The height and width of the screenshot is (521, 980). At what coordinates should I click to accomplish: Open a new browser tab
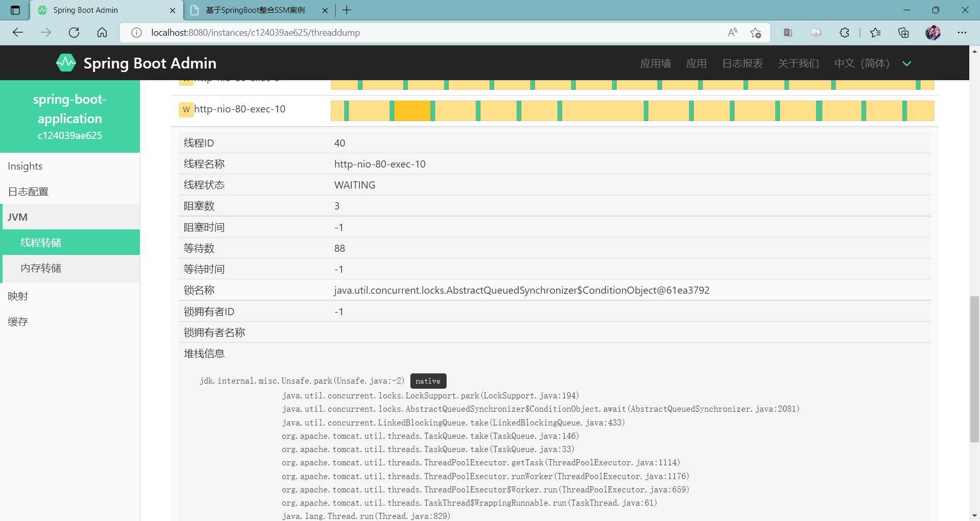click(347, 10)
